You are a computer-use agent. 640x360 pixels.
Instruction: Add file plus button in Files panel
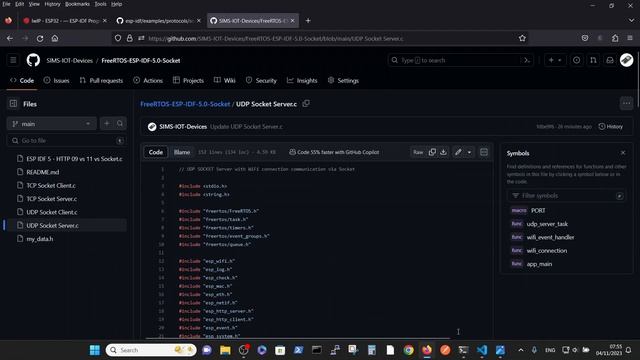click(x=107, y=124)
